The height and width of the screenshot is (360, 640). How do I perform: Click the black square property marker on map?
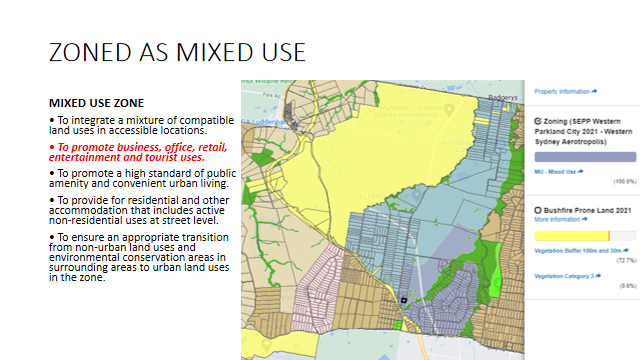coord(404,300)
